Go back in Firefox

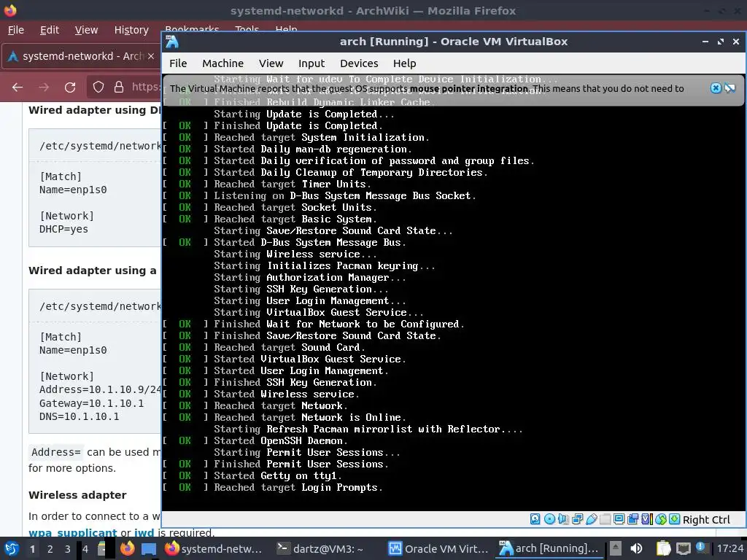pyautogui.click(x=18, y=87)
